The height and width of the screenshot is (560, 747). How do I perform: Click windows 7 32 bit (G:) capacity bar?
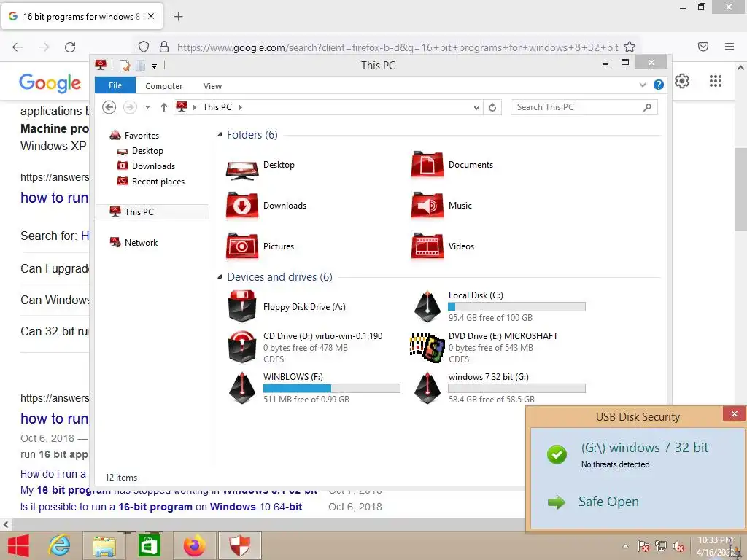coord(516,389)
